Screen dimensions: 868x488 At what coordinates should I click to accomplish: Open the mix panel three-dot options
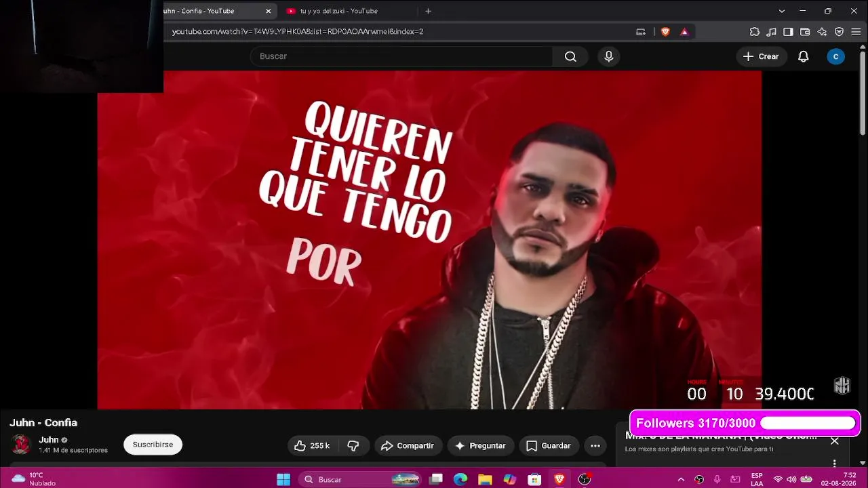coord(834,463)
